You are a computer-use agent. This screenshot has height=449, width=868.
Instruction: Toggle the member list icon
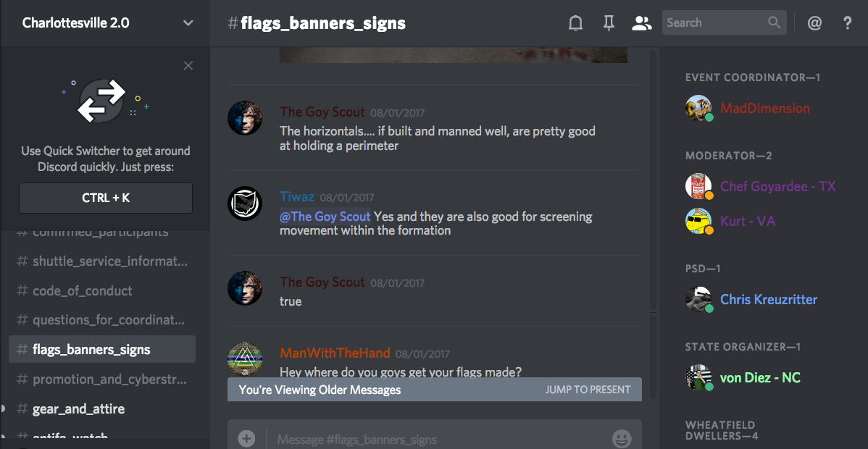[641, 22]
